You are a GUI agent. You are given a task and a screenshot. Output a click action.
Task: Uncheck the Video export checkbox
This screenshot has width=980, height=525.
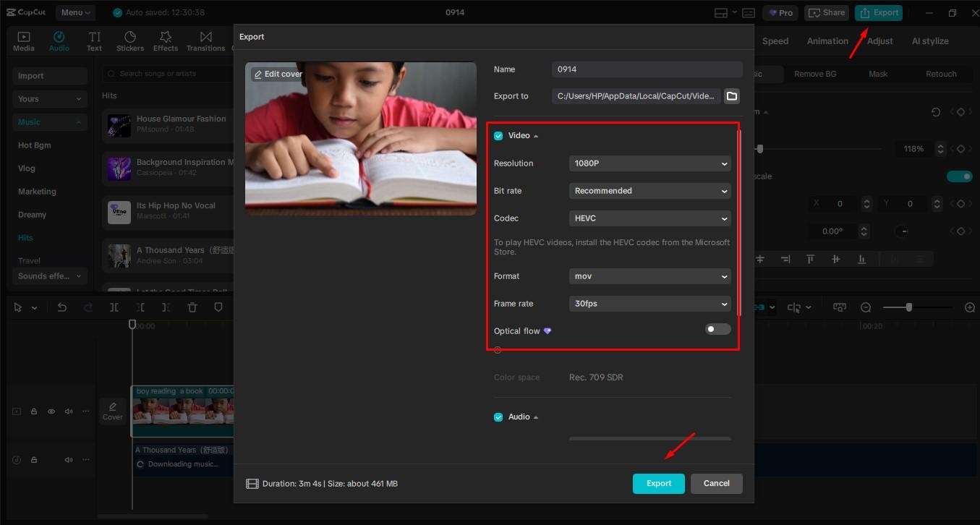(x=498, y=136)
